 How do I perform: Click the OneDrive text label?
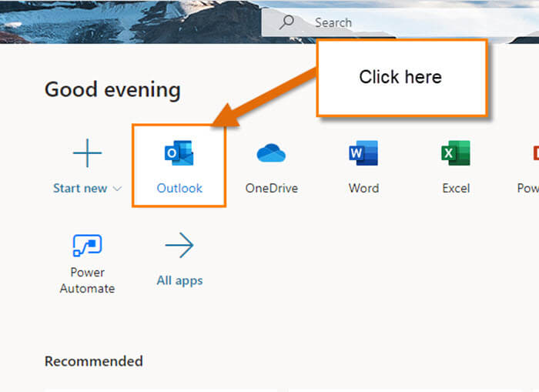click(x=272, y=189)
